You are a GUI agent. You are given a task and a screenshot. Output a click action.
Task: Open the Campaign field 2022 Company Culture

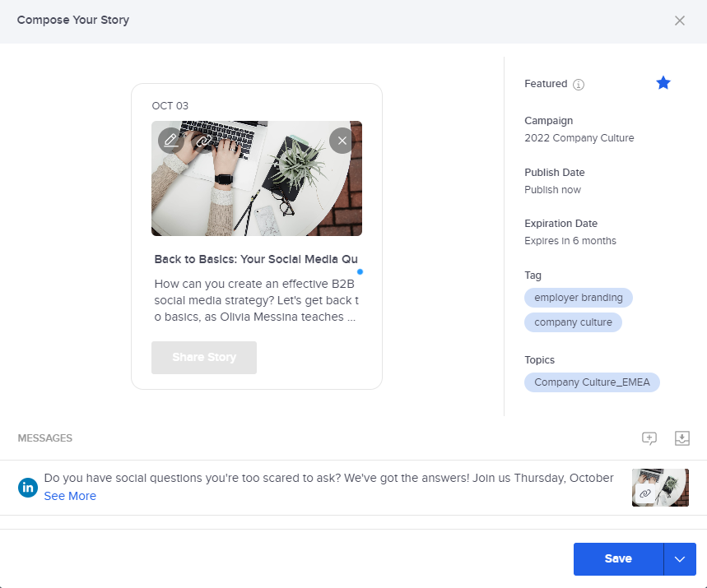[x=579, y=138]
